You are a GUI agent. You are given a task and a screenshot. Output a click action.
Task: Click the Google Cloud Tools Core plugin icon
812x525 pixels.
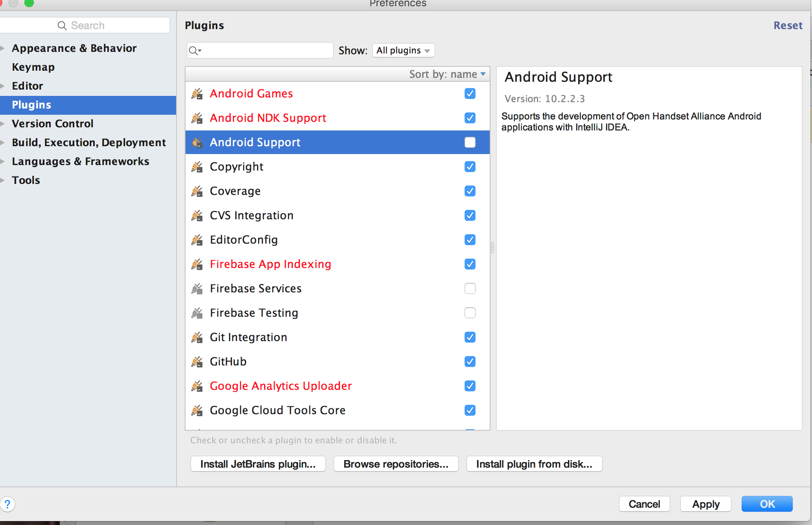point(197,410)
